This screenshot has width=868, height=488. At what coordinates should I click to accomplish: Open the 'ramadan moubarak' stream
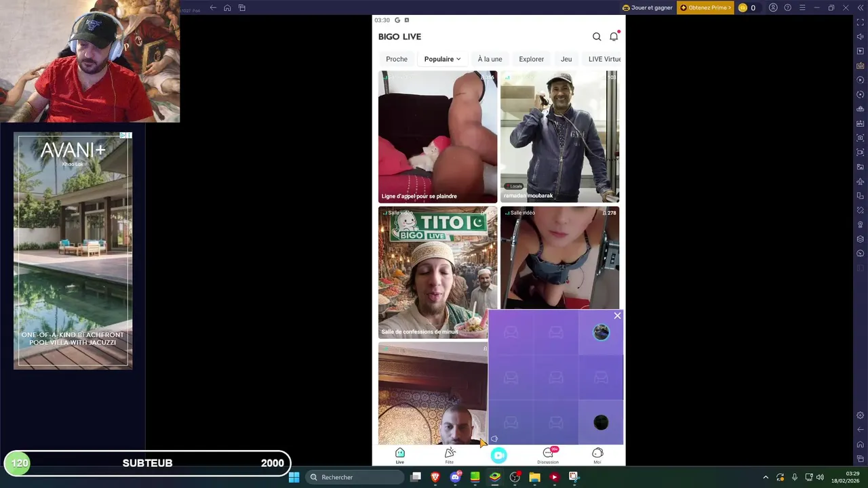(x=559, y=136)
